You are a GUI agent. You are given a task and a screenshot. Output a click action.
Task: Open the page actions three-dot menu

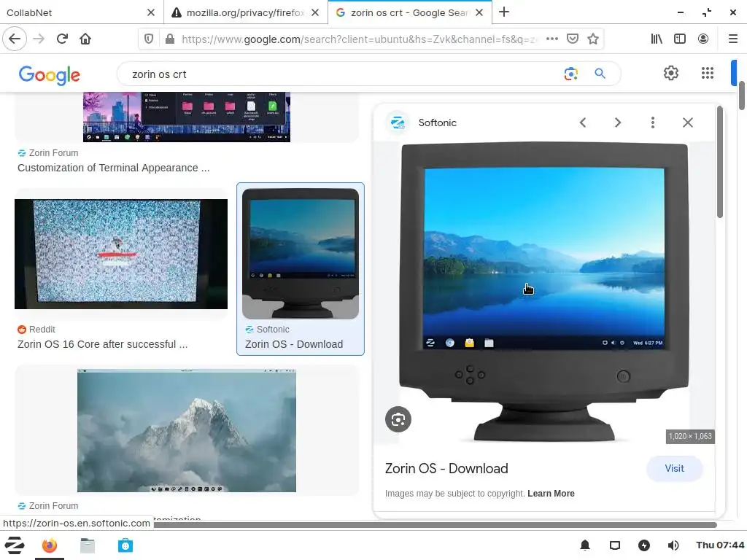tap(552, 39)
